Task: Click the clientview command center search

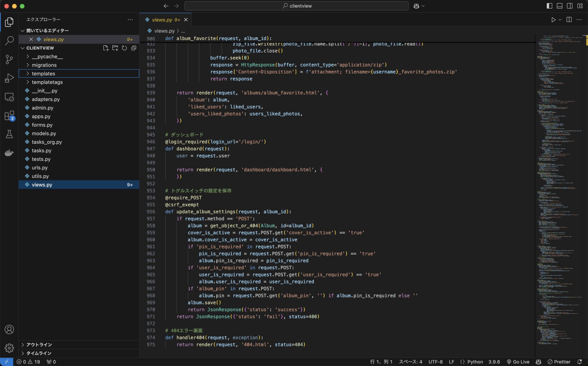Action: pos(296,6)
